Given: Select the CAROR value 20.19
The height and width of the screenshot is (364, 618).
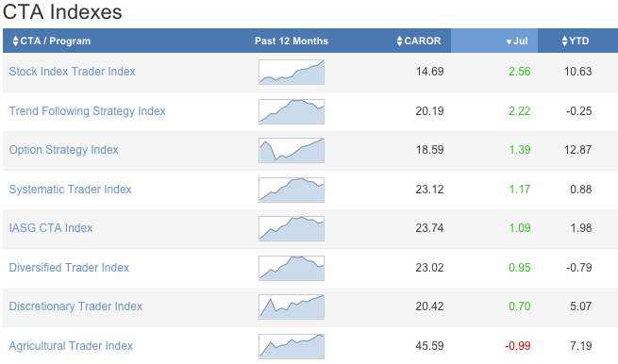Looking at the screenshot, I should click(x=429, y=111).
